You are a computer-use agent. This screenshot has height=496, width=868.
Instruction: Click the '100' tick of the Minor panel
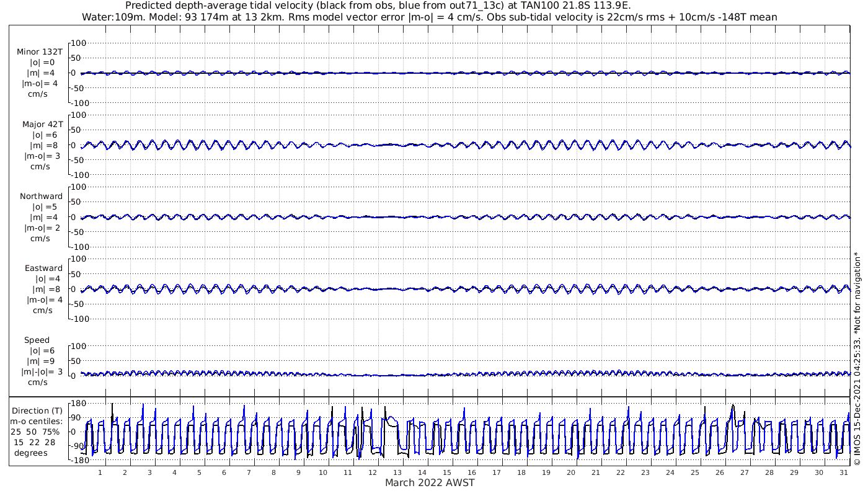(78, 43)
